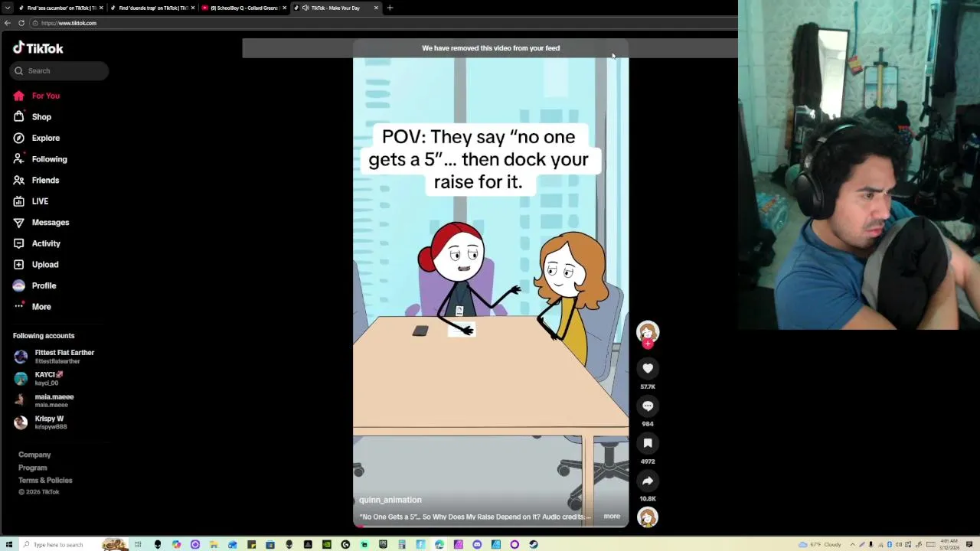Expand Terms & Policies section
This screenshot has height=551, width=980.
[45, 481]
